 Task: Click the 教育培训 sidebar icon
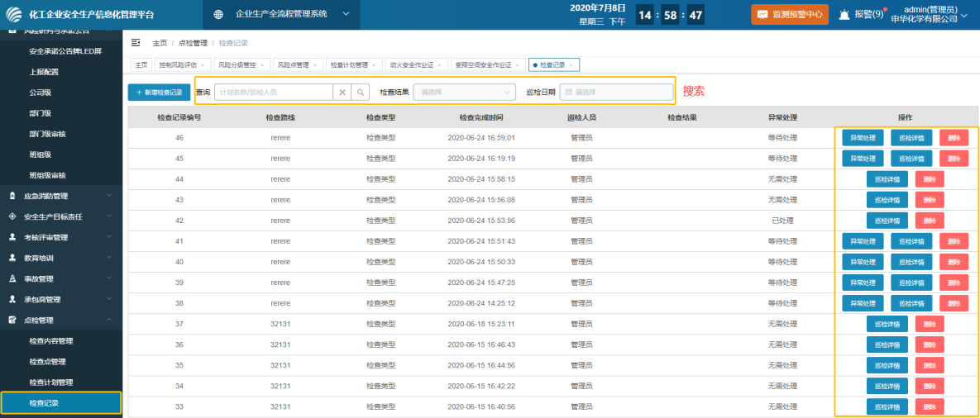tap(12, 258)
